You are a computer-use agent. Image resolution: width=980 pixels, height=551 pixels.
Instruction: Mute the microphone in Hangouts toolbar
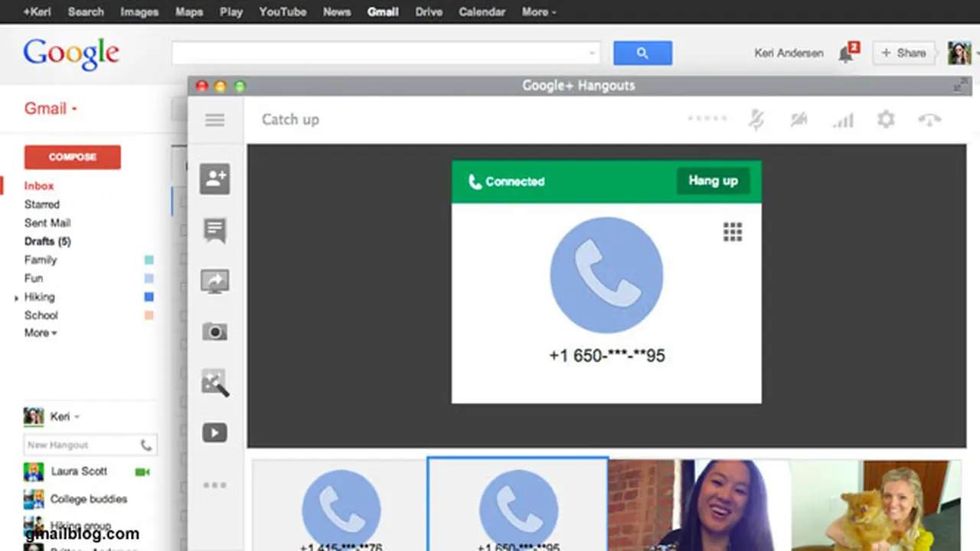(756, 119)
